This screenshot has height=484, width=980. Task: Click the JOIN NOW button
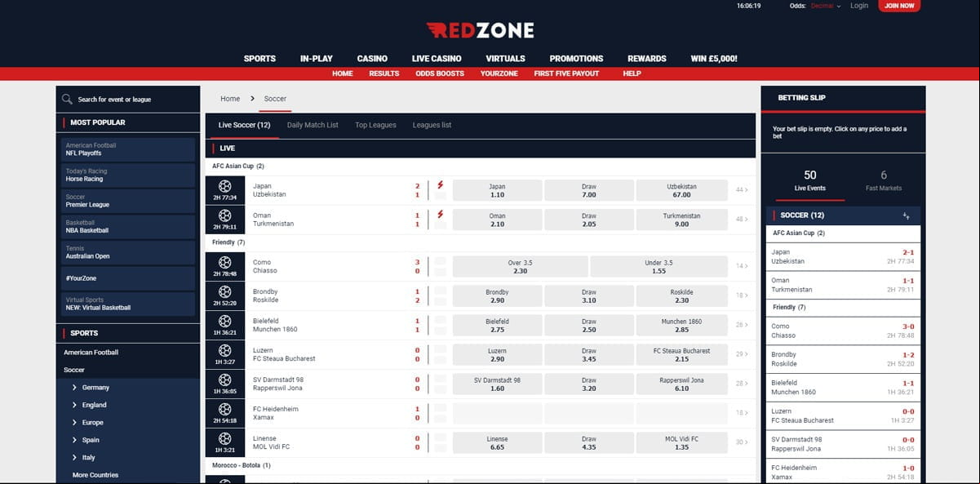point(899,6)
